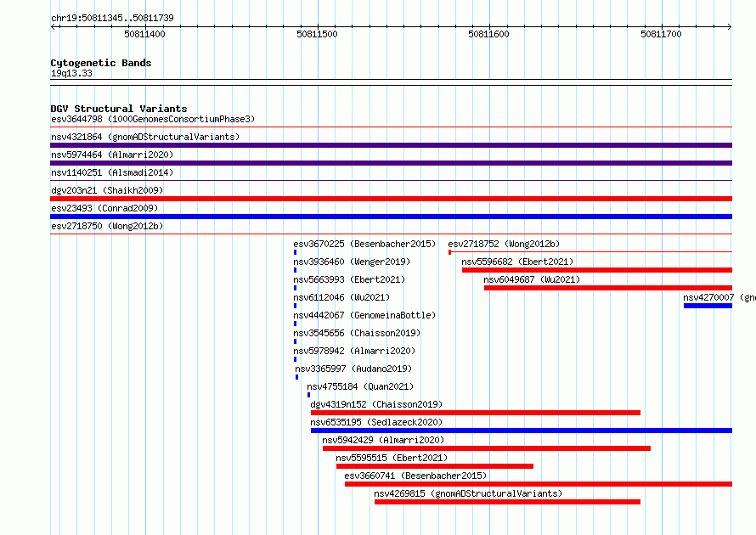The image size is (756, 535).
Task: Open the nsv1140251 (Alsmadi2014) variant label
Action: pyautogui.click(x=112, y=172)
